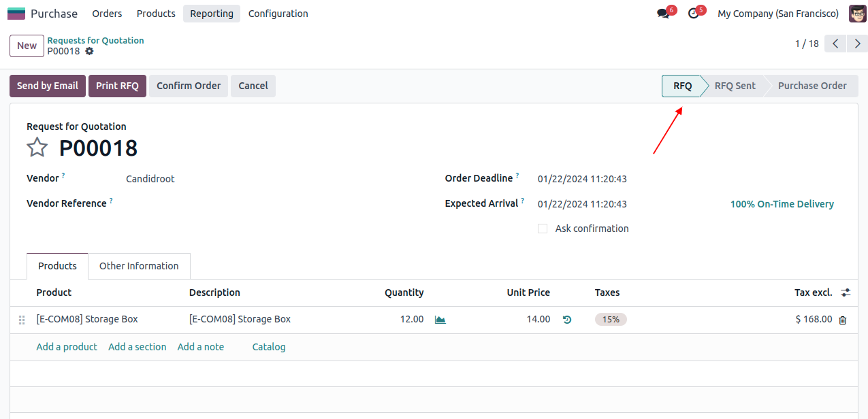
Task: Enable the Ask confirmation checkbox
Action: [543, 229]
